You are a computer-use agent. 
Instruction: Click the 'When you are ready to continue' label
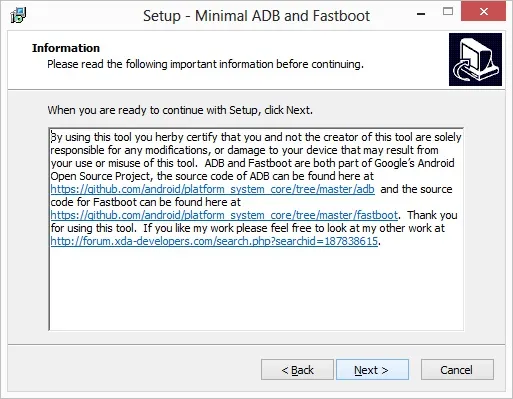tap(180, 110)
